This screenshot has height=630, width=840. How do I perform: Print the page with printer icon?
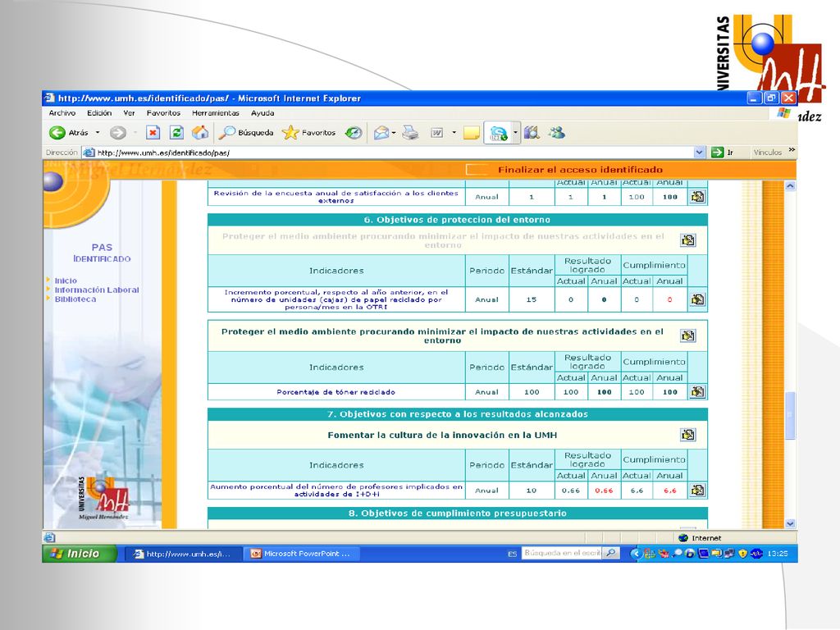(410, 132)
